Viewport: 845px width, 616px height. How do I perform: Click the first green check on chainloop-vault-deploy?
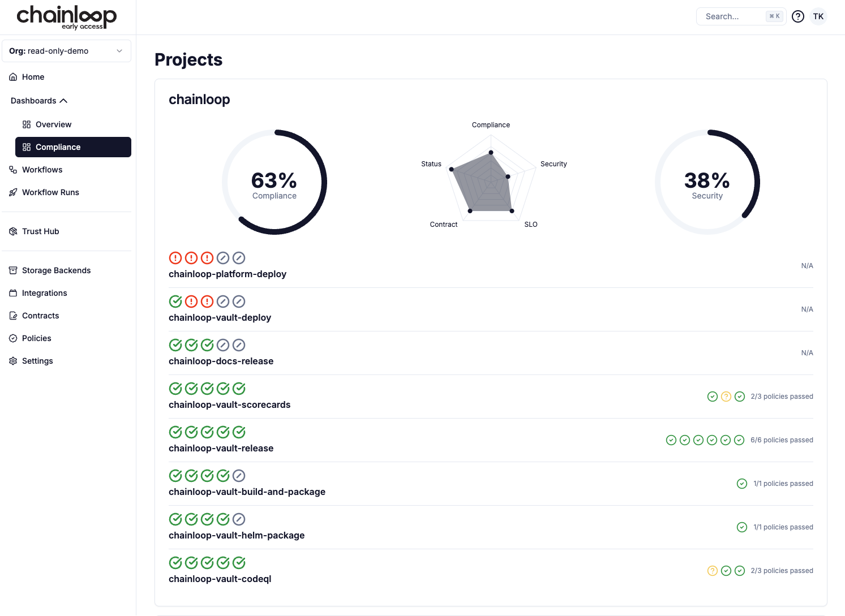175,301
